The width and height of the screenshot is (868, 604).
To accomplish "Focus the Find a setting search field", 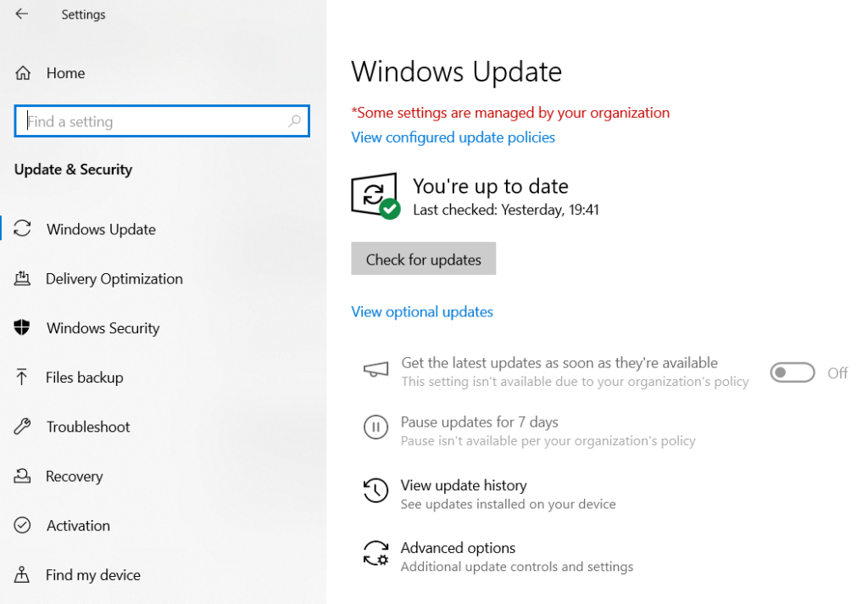I will pyautogui.click(x=162, y=120).
